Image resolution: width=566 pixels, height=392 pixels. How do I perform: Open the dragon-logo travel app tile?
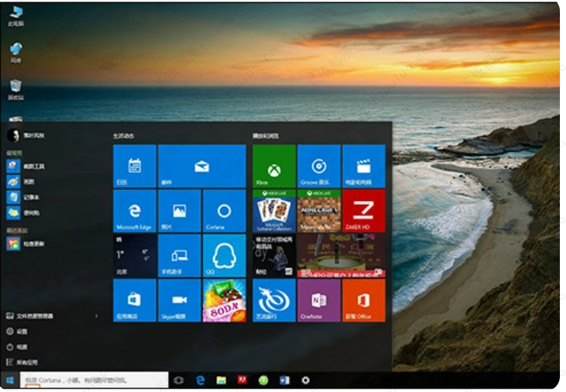coord(274,300)
